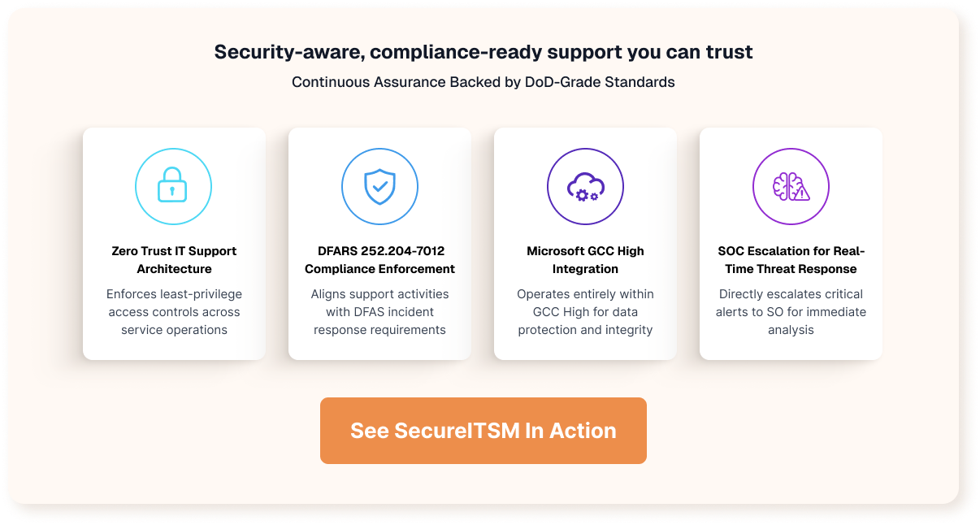This screenshot has height=525, width=980.
Task: Click the checkmark inside the shield
Action: pos(379,187)
